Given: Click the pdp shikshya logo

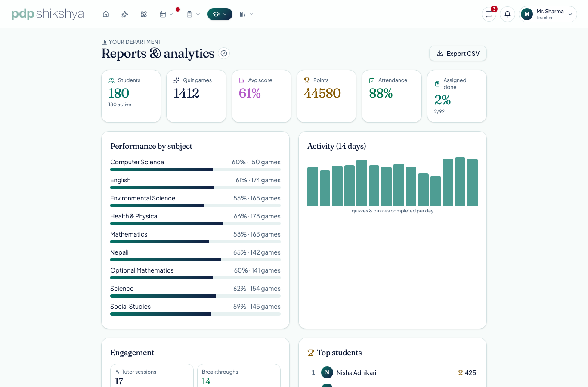Looking at the screenshot, I should coord(48,14).
